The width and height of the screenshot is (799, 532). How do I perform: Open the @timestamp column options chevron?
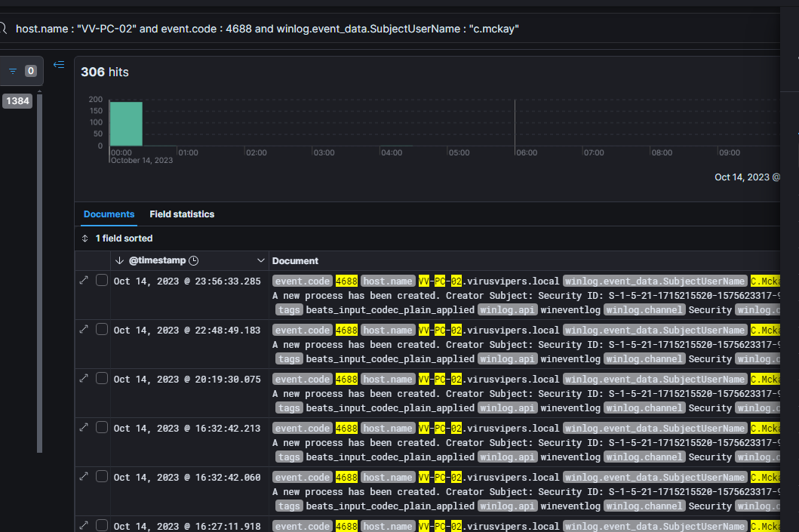click(261, 261)
